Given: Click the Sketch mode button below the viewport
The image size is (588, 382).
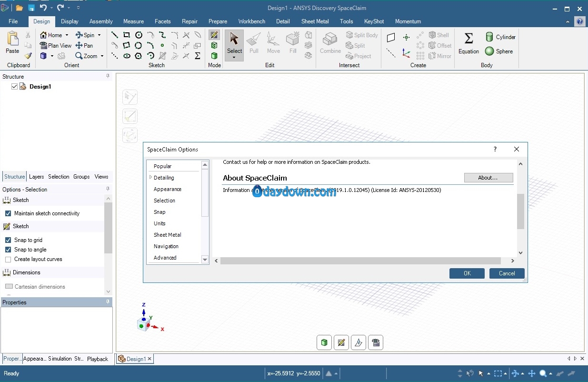Looking at the screenshot, I should [341, 342].
